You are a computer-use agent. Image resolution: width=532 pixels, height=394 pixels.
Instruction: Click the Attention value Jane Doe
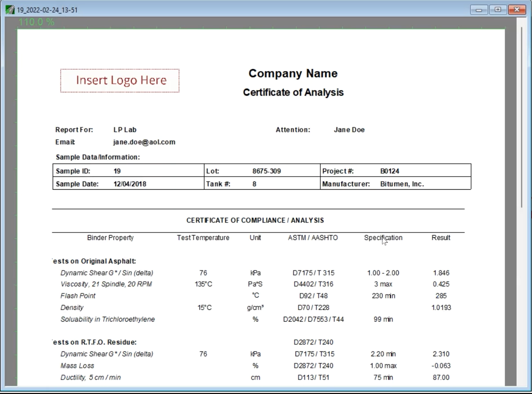349,130
